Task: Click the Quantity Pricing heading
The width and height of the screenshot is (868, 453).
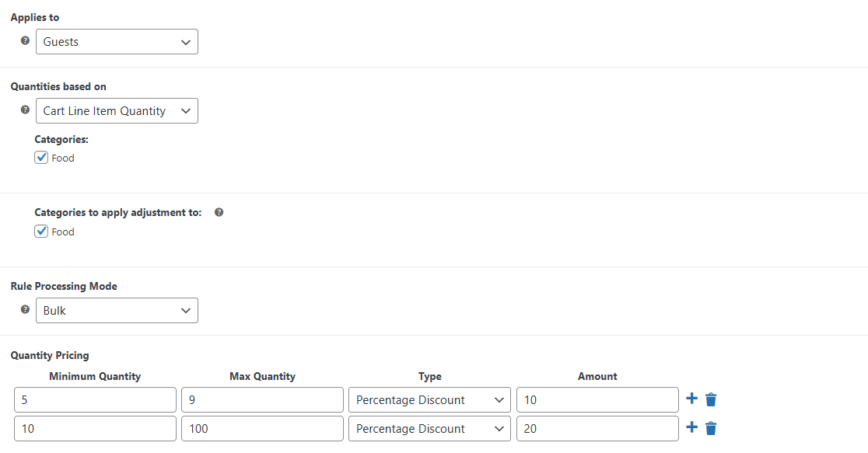Action: point(50,355)
